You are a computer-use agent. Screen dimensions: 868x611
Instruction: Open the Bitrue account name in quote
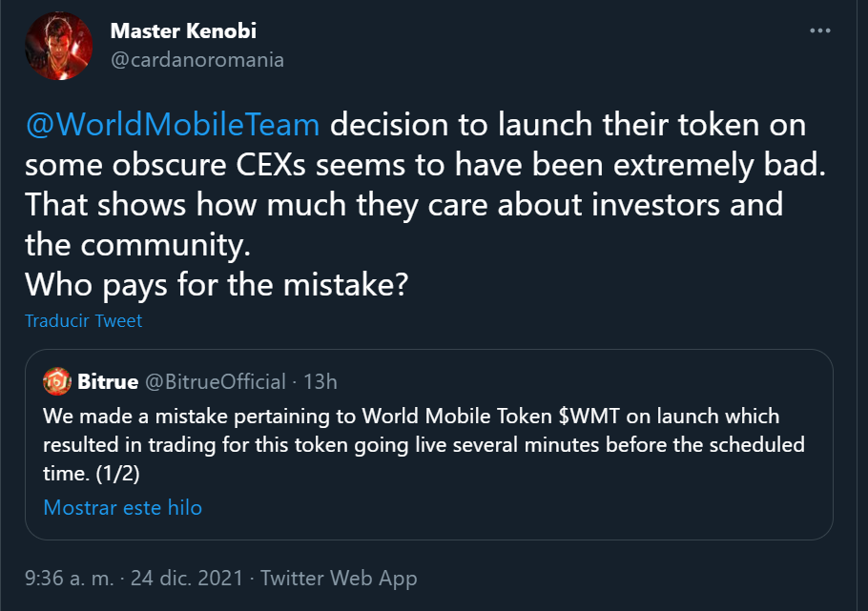click(108, 381)
